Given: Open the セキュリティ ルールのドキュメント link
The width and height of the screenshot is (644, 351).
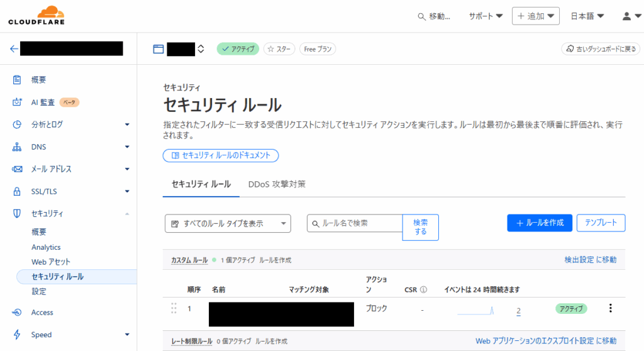Looking at the screenshot, I should point(221,155).
